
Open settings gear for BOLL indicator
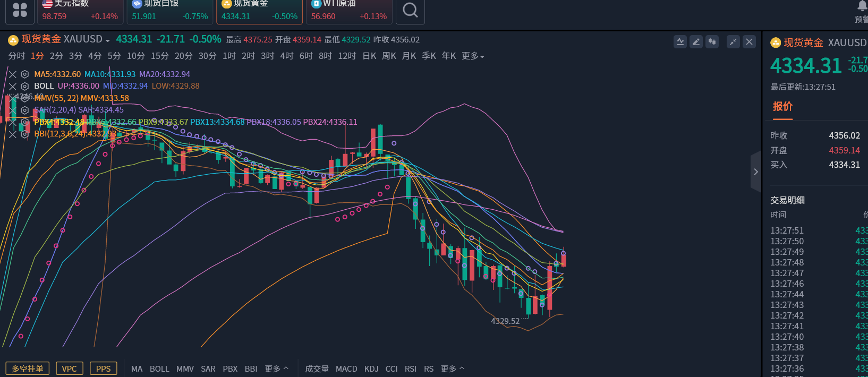coord(24,86)
